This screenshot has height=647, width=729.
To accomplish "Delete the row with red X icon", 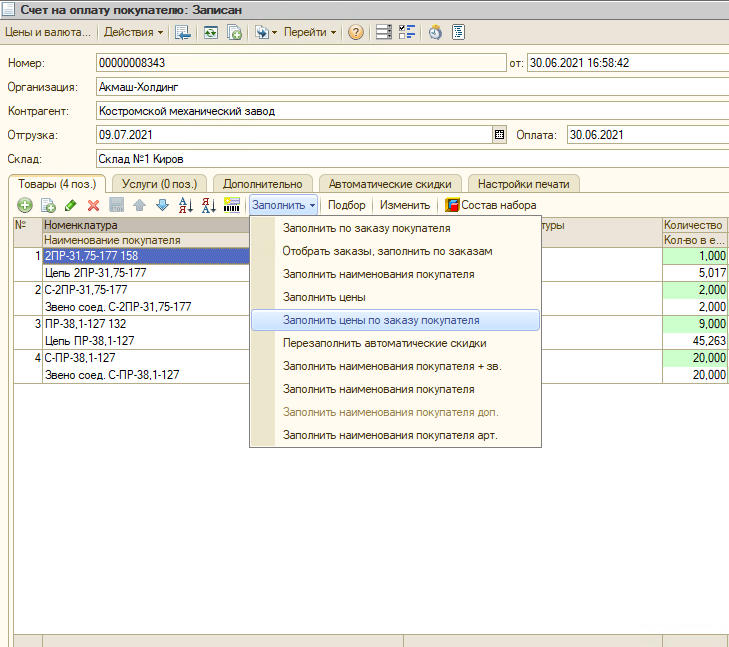I will tap(93, 205).
